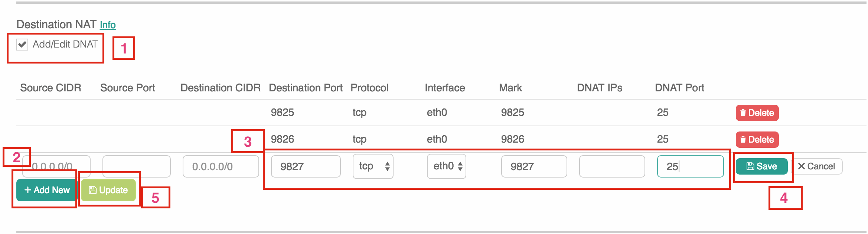
Task: Save the new DNAT rule for port 9827
Action: 762,166
